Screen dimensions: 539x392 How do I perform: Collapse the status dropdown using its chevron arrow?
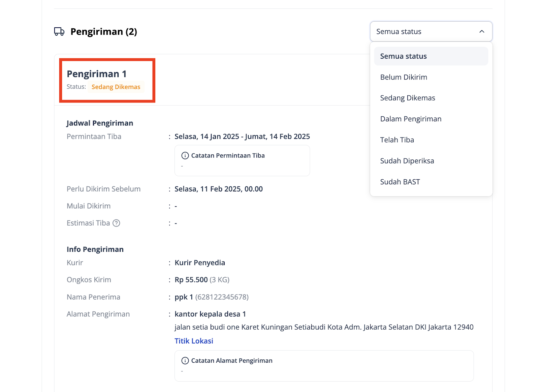coord(482,32)
